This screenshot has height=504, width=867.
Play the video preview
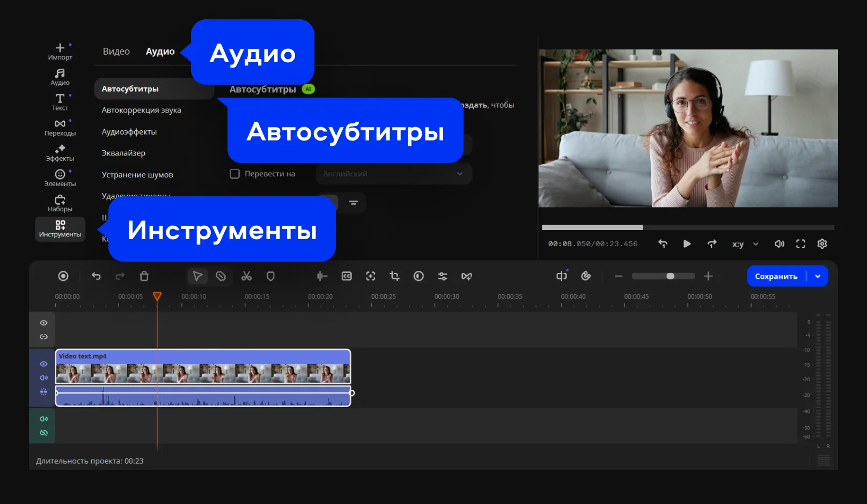(x=687, y=244)
